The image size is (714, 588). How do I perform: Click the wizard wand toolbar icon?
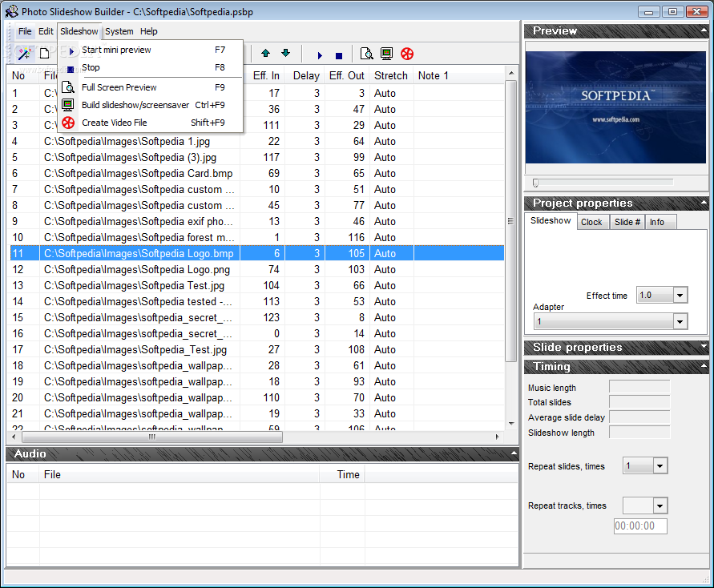[x=24, y=54]
